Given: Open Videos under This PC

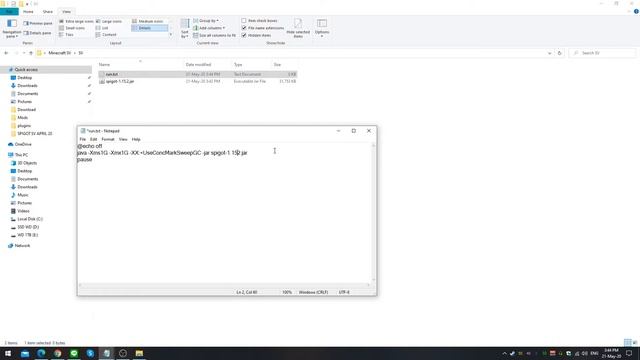Looking at the screenshot, I should [x=23, y=211].
